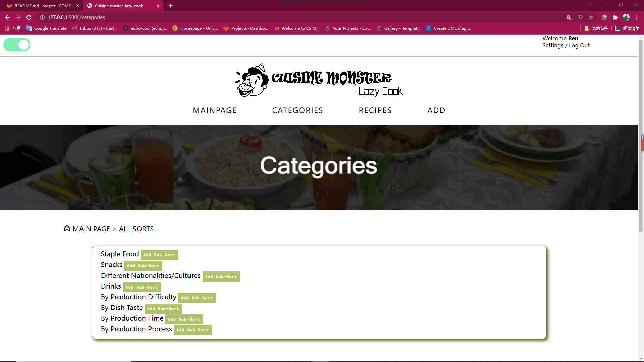
Task: Open the Google Translate bookmark
Action: pyautogui.click(x=47, y=28)
